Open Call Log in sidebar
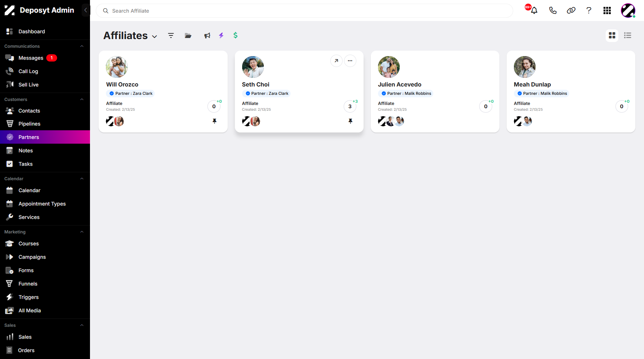This screenshot has width=644, height=359. pos(45,71)
